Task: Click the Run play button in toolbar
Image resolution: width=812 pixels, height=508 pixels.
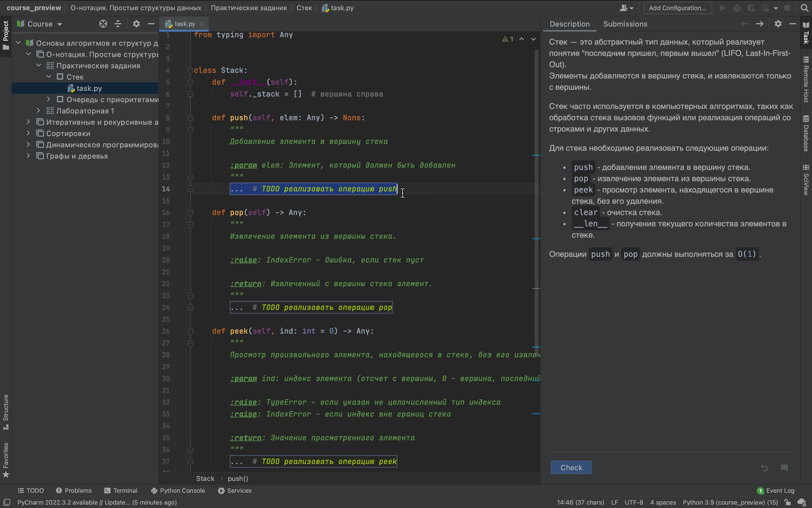Action: coord(722,8)
